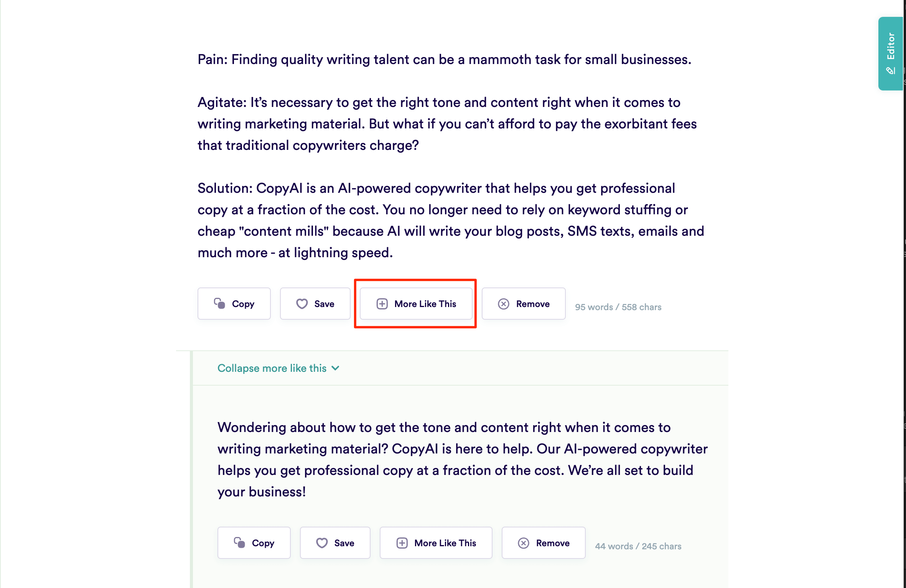This screenshot has width=906, height=588.
Task: Click Remove on the second generated variation
Action: coord(543,543)
